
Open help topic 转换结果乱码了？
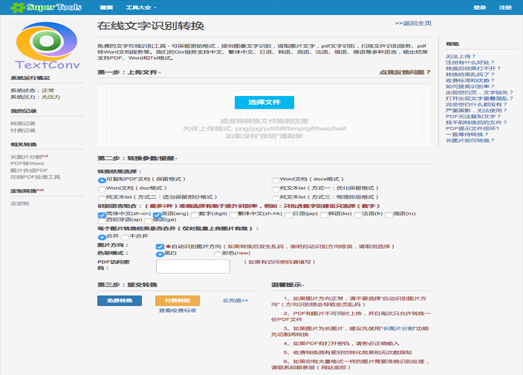pos(470,74)
